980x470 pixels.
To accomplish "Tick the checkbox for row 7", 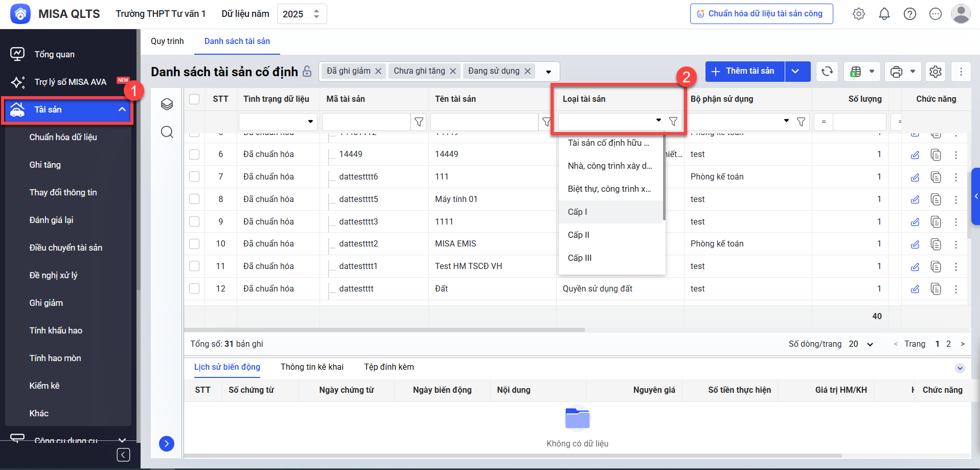I will pyautogui.click(x=194, y=176).
